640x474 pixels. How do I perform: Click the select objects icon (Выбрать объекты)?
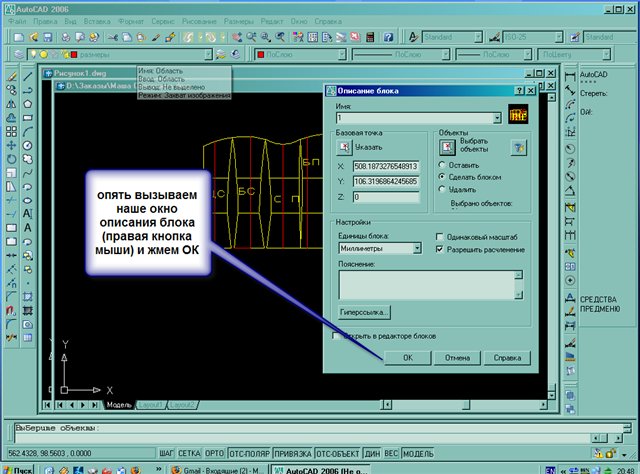pos(448,147)
